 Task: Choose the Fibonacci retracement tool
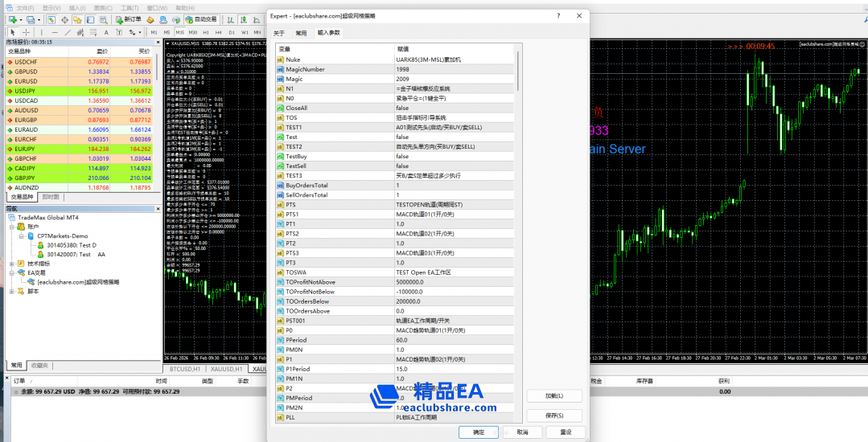point(94,32)
